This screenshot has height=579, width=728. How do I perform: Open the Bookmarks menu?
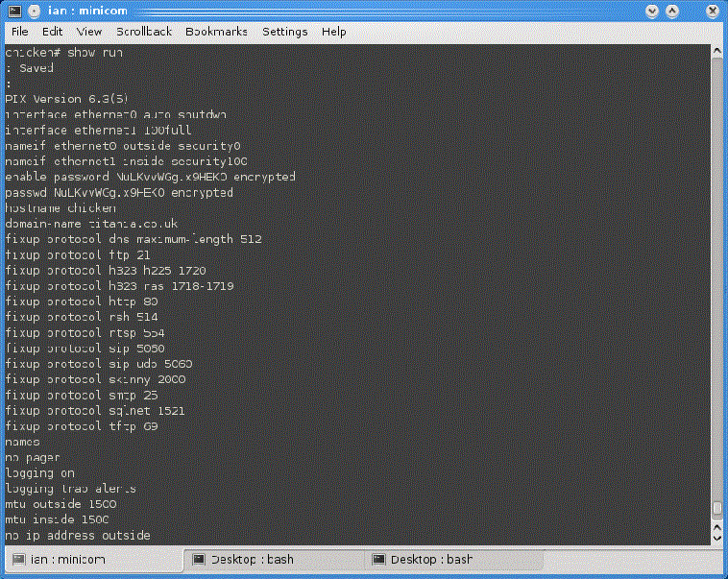[216, 32]
